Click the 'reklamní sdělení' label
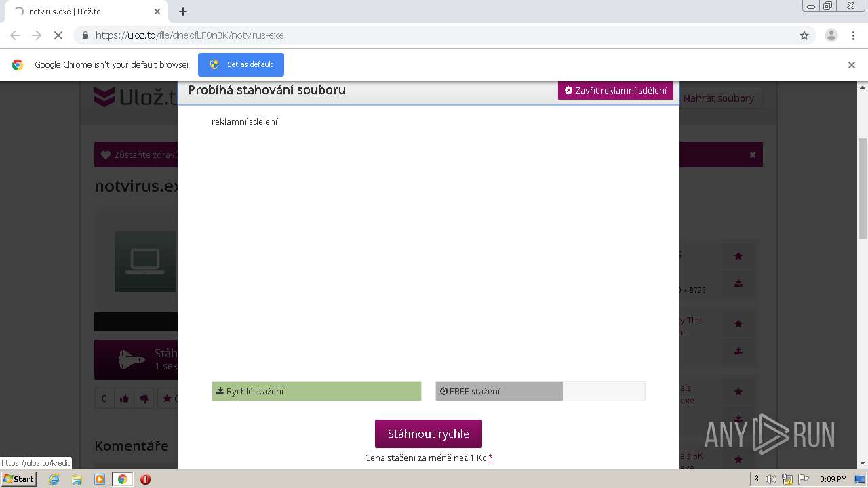 245,122
